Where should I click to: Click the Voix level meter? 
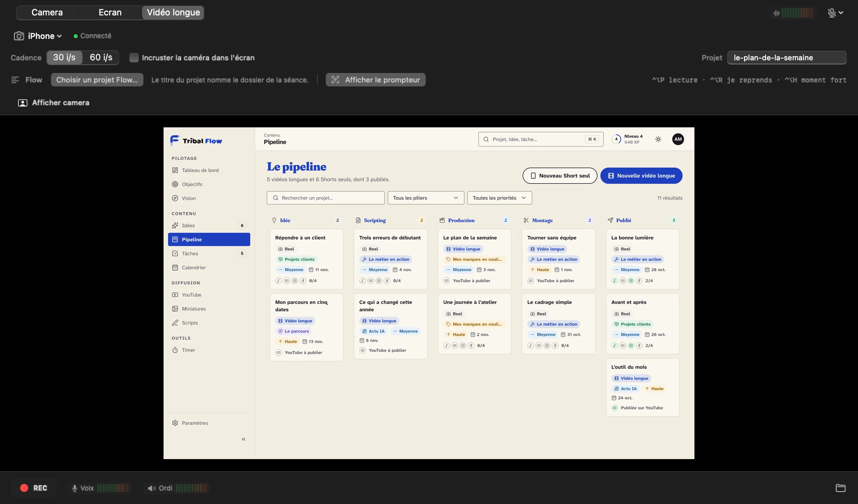click(x=113, y=488)
